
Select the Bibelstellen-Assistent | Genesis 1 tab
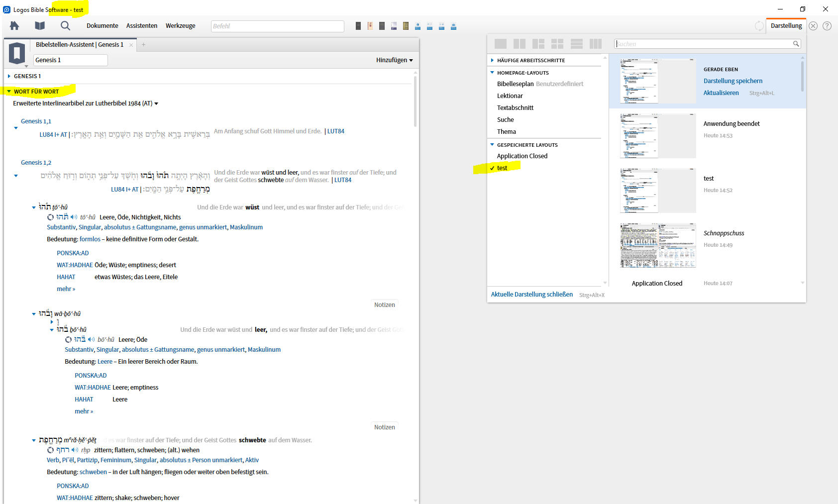tap(80, 45)
